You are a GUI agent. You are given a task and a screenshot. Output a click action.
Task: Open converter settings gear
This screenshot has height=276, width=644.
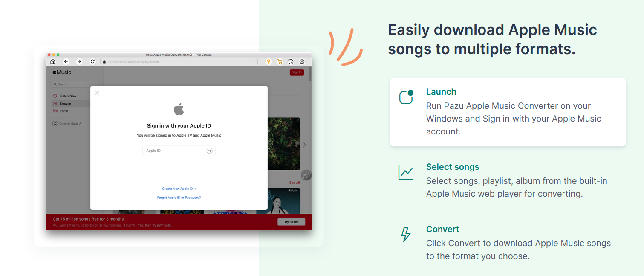coord(302,61)
